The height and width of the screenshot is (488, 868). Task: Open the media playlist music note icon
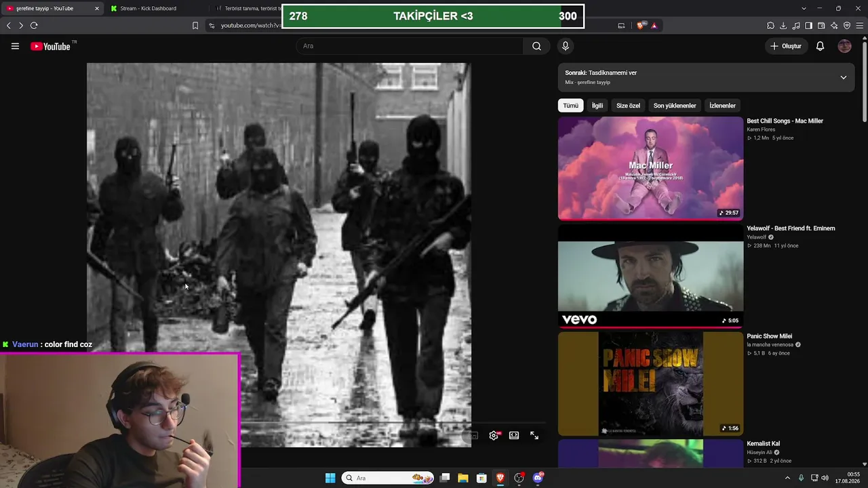(x=796, y=26)
